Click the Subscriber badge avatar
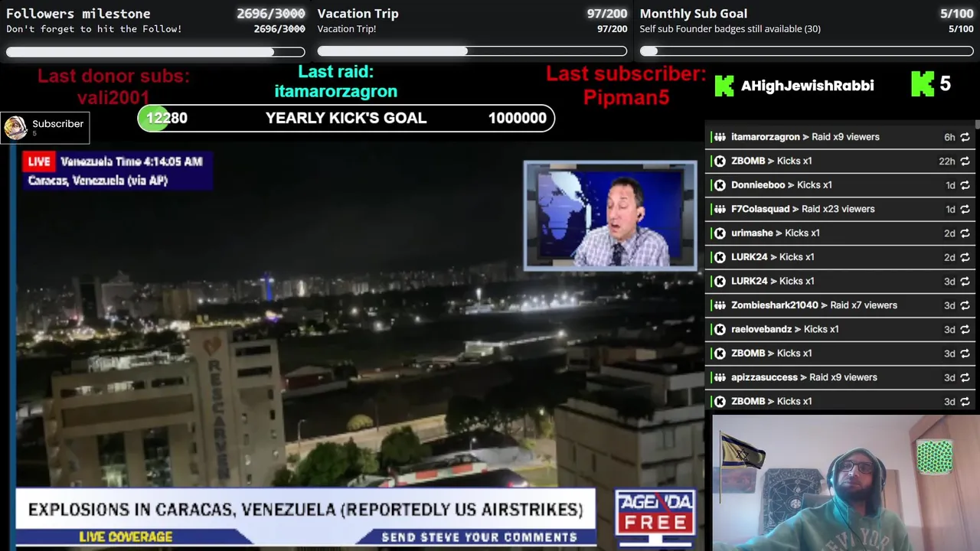Image resolution: width=980 pixels, height=551 pixels. pos(15,128)
